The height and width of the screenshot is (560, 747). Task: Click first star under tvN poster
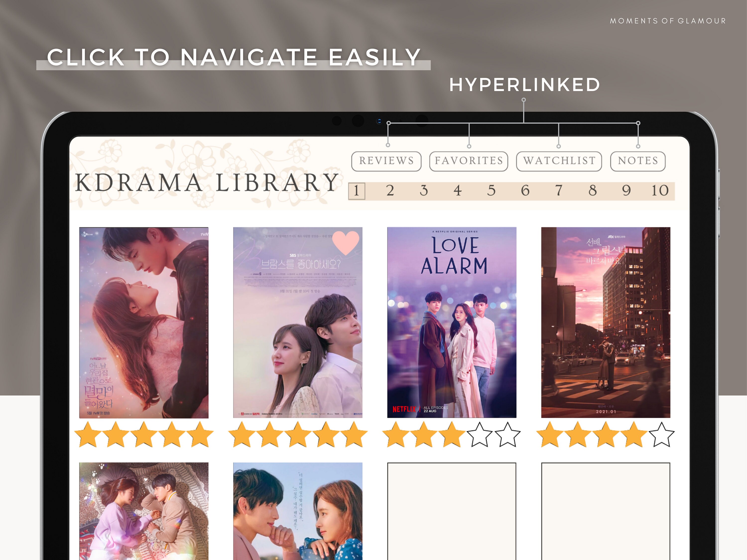point(87,434)
